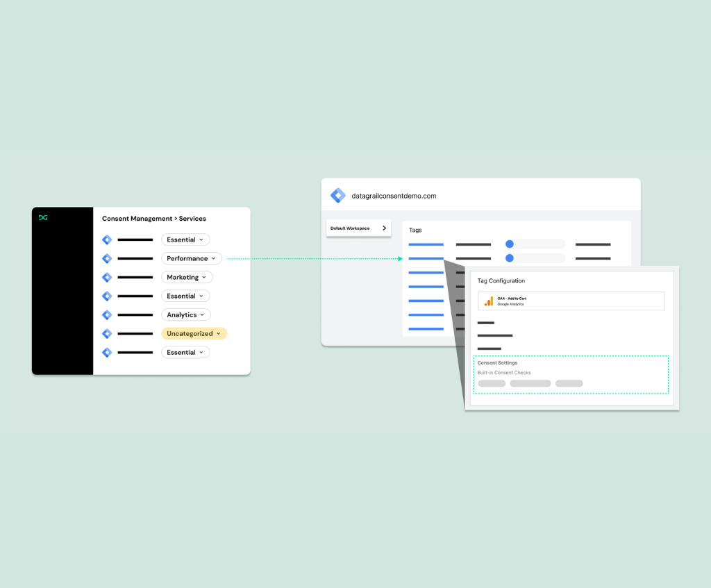Image resolution: width=711 pixels, height=588 pixels.
Task: Expand the Default Workspace selector
Action: (x=359, y=228)
